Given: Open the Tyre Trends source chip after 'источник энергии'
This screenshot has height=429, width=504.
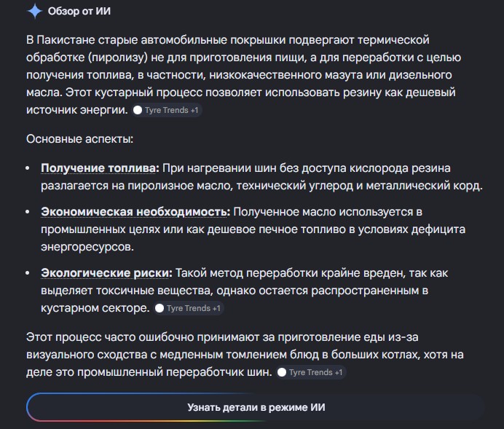Looking at the screenshot, I should (167, 110).
